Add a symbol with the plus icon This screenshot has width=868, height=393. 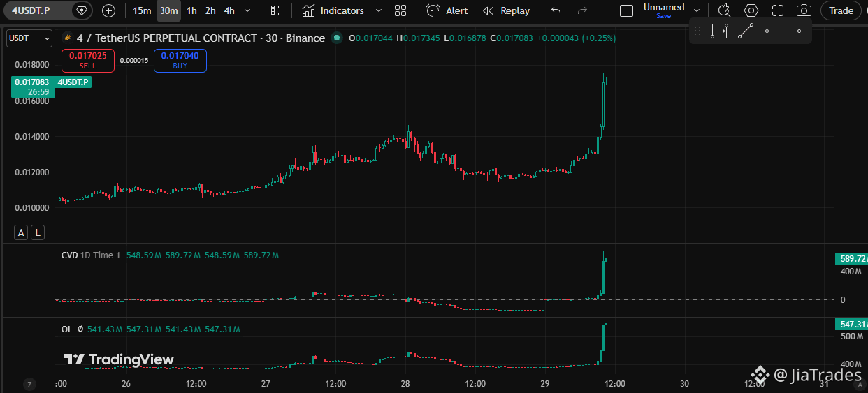(x=109, y=10)
